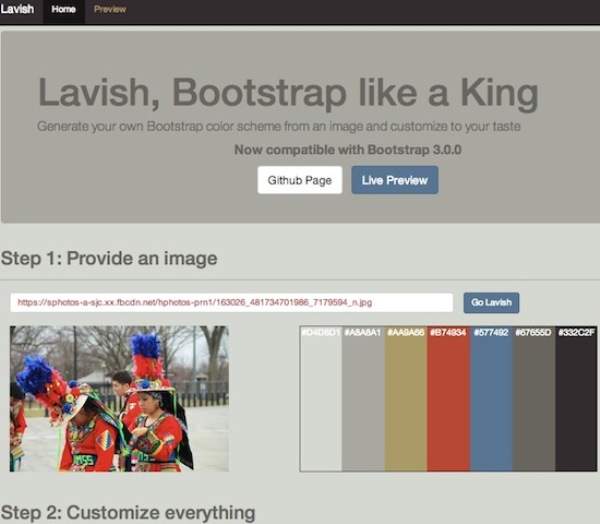Click the dancers photo thumbnail

click(x=119, y=398)
